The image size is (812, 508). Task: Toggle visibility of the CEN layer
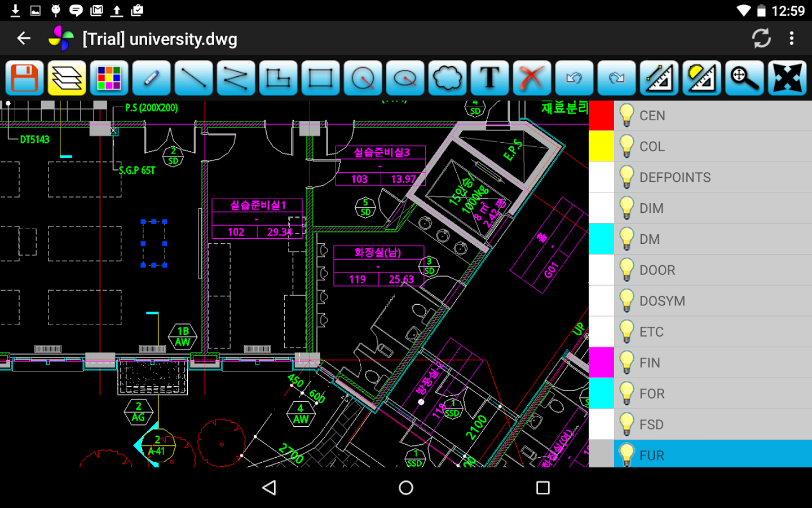(x=626, y=115)
